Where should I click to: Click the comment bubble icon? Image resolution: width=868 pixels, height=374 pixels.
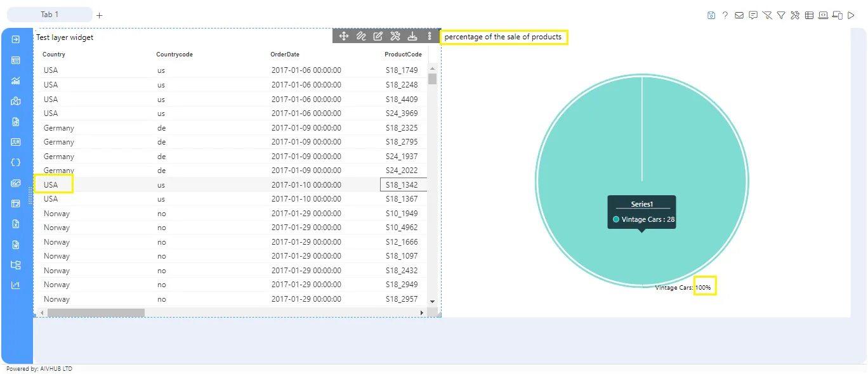753,15
